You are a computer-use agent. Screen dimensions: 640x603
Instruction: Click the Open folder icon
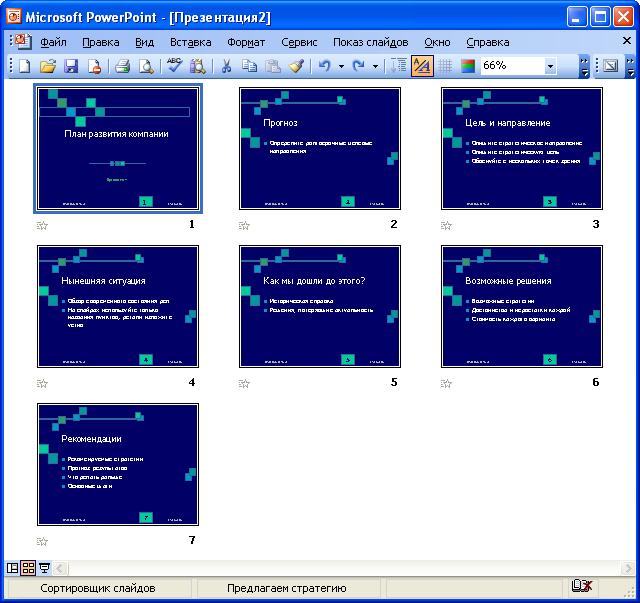coord(48,66)
